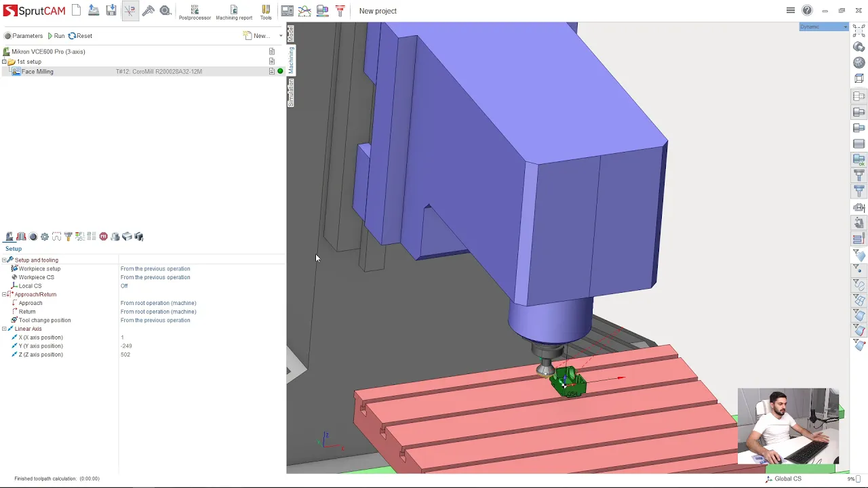
Task: Open operation Parameters
Action: click(x=24, y=36)
